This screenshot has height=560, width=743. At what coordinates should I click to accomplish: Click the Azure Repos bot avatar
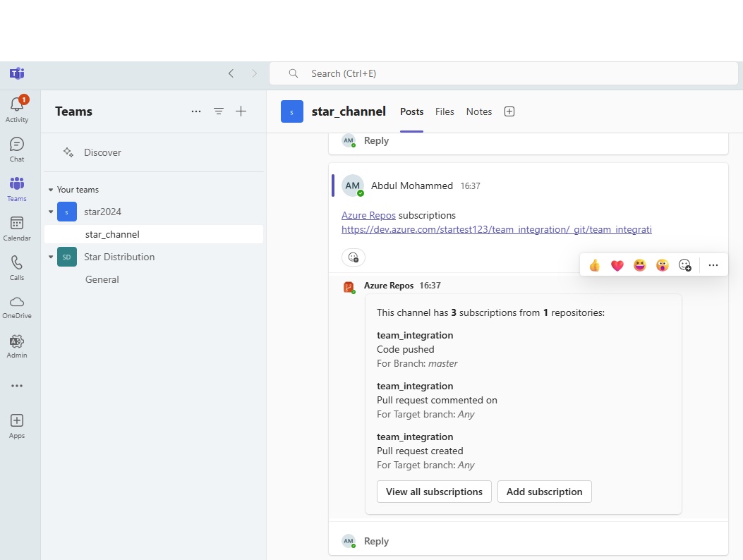(x=349, y=287)
